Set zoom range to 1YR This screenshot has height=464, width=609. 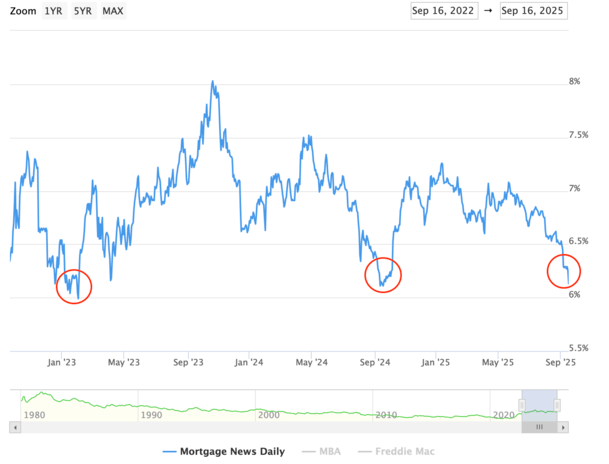[55, 11]
